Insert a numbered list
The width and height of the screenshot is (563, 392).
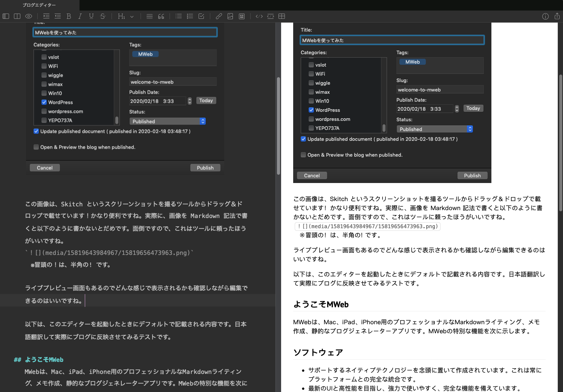pos(190,16)
